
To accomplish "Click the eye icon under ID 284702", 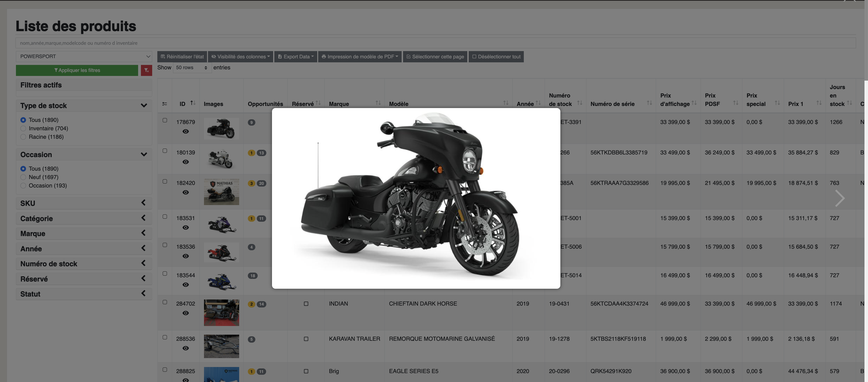I will point(185,313).
